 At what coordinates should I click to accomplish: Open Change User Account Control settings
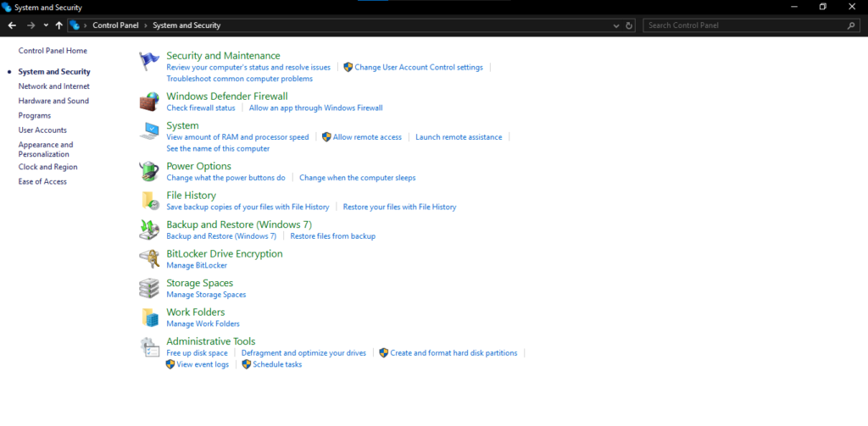click(419, 67)
